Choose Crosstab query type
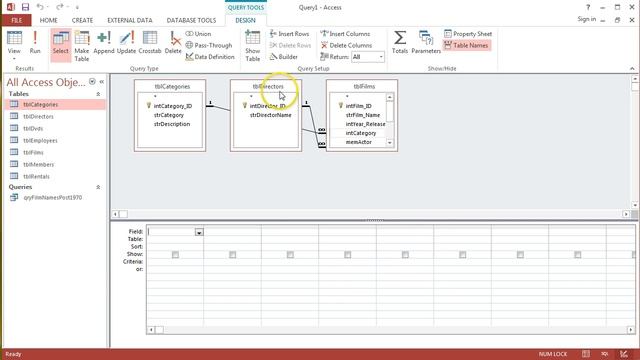The height and width of the screenshot is (360, 640). [x=150, y=43]
